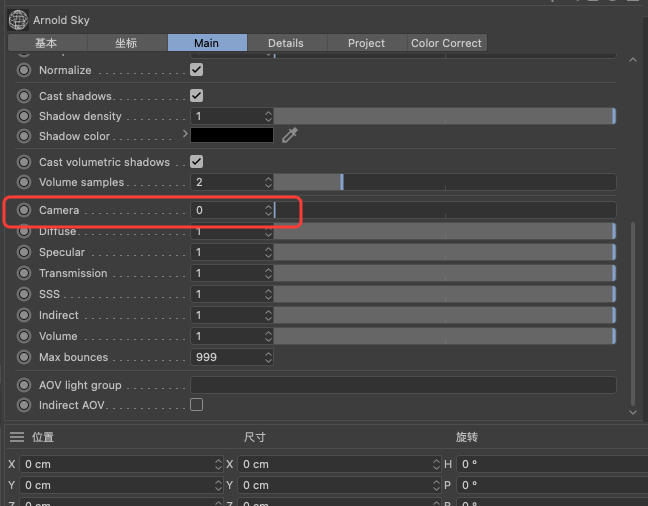
Task: Click the Volume samples stepper arrows
Action: (269, 182)
